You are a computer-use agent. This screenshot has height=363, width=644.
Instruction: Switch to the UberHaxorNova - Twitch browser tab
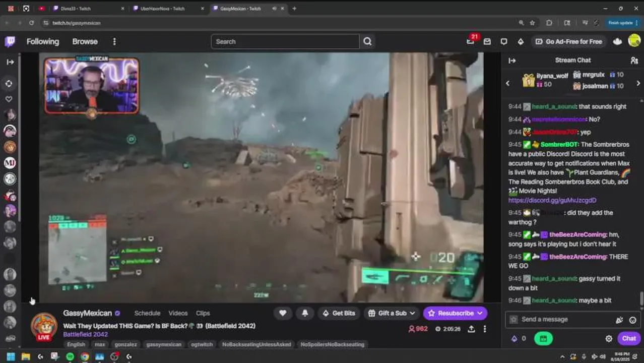(167, 9)
